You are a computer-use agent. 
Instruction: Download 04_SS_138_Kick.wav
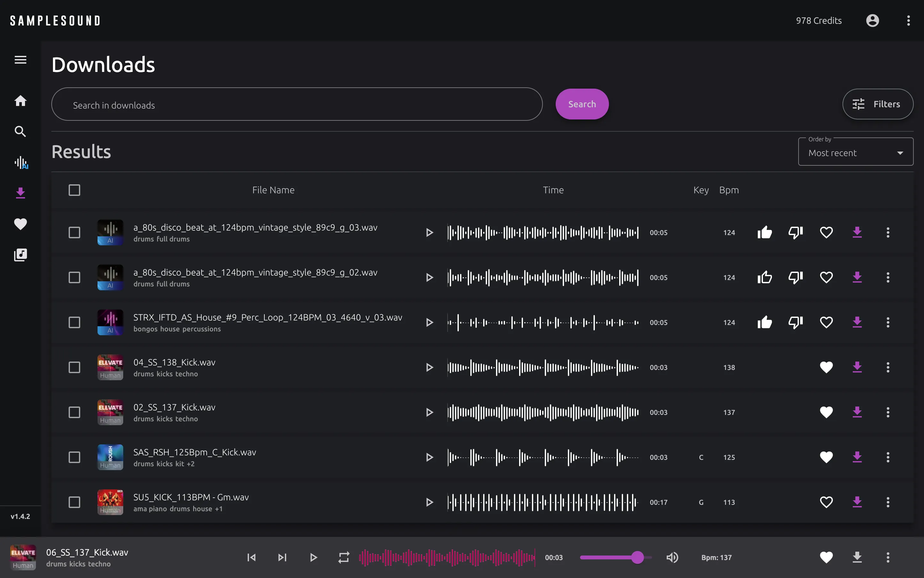[x=857, y=367]
